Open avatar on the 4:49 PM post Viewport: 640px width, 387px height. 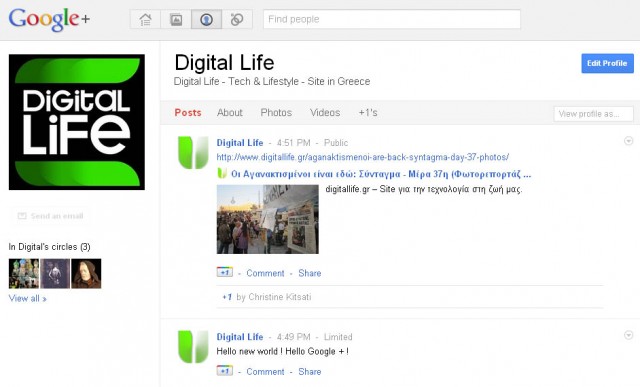click(x=193, y=347)
